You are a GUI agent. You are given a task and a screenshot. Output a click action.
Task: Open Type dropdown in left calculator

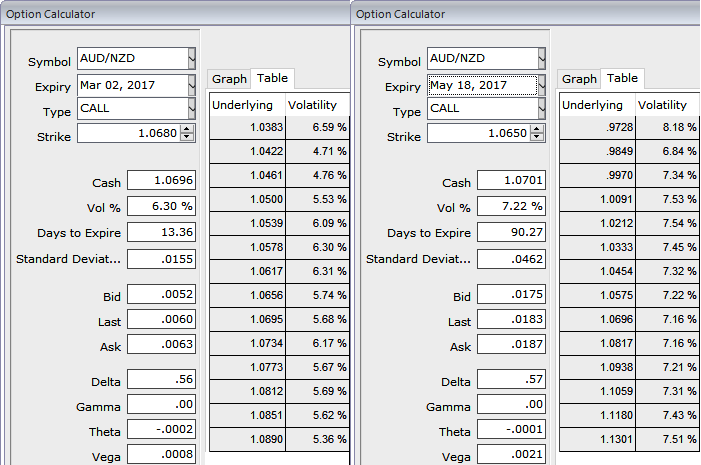point(192,109)
